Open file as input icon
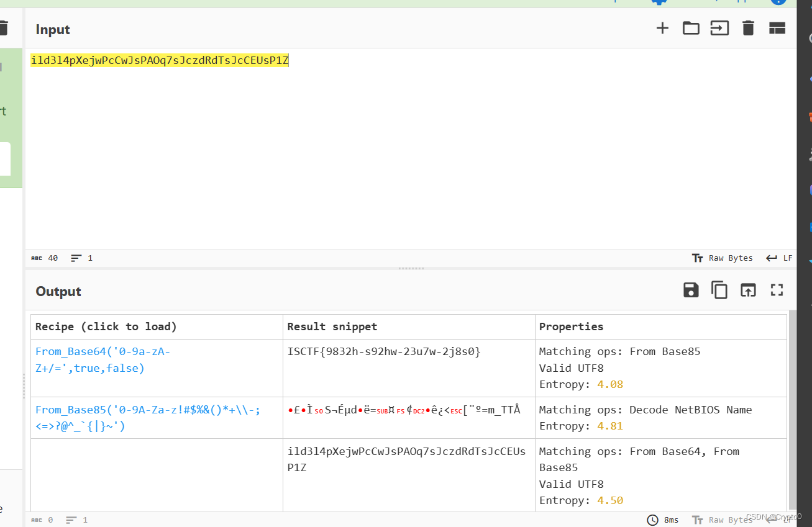This screenshot has height=527, width=812. point(719,28)
